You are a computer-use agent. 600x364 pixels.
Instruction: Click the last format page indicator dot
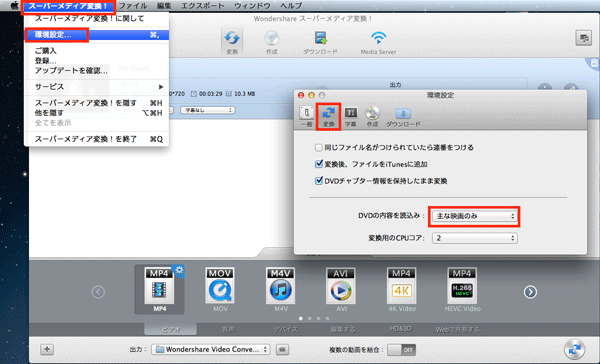click(x=327, y=318)
